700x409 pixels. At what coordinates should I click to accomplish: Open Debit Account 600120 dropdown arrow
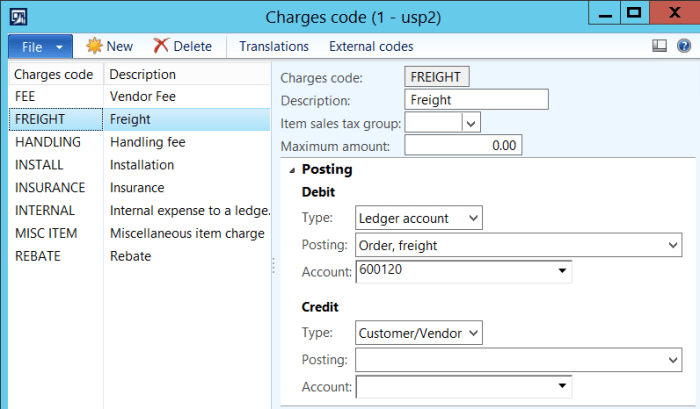(562, 271)
